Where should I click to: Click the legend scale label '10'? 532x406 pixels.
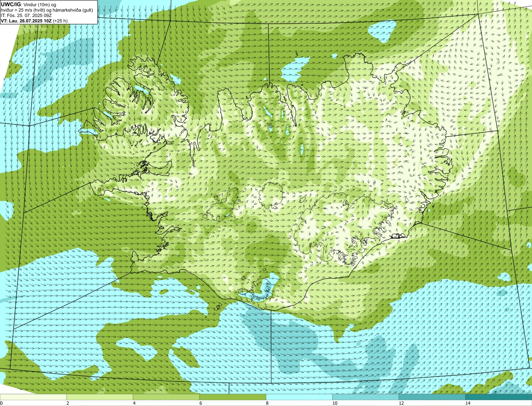coord(335,403)
